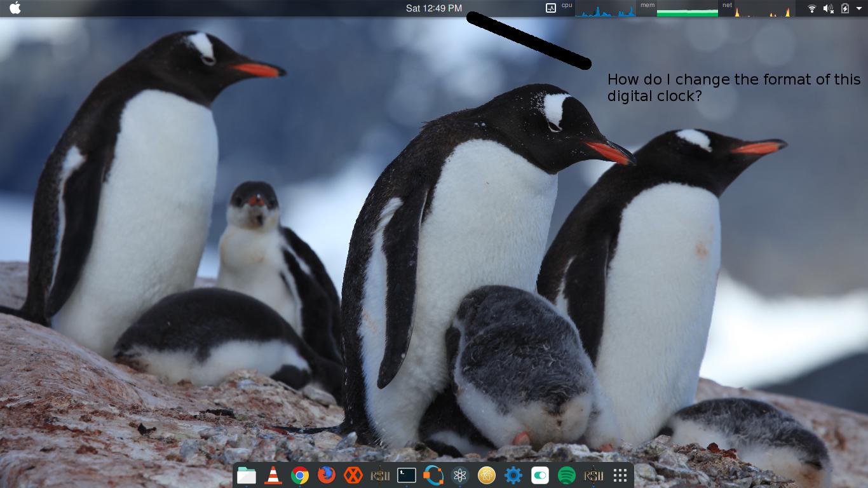Click the Apple logo in the top bar

click(15, 8)
